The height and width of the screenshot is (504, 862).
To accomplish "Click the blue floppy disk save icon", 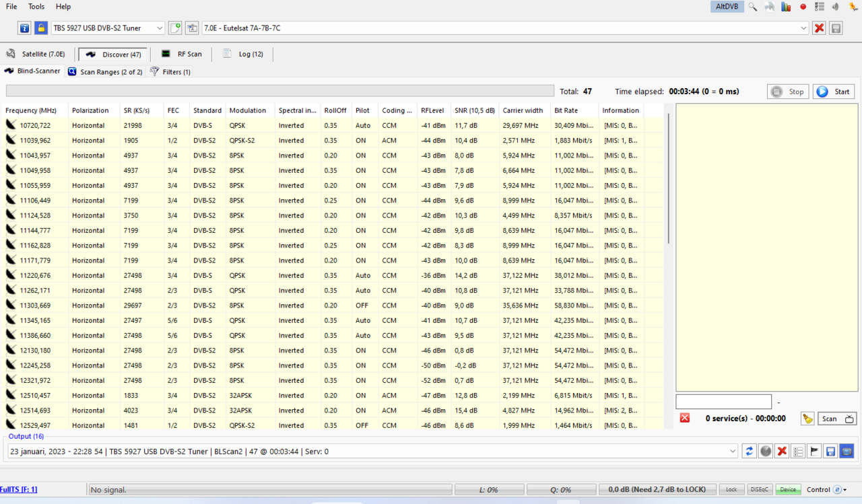I will (x=830, y=451).
